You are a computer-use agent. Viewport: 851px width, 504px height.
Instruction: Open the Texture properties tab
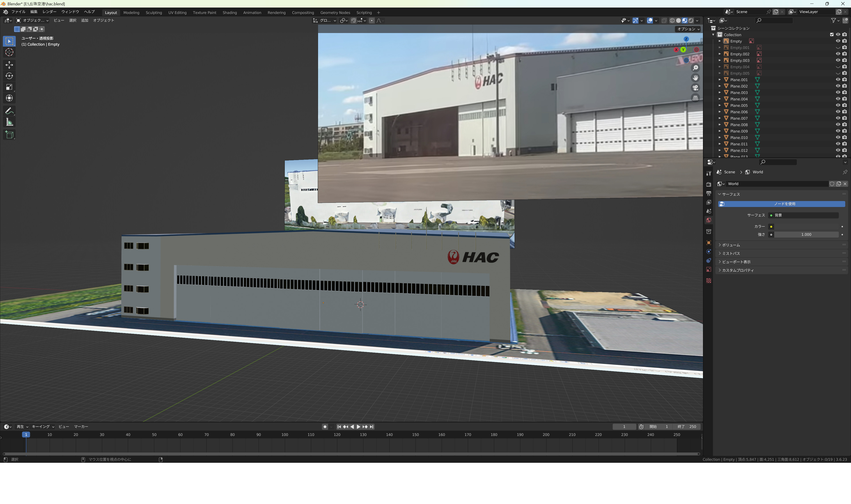[x=709, y=281]
